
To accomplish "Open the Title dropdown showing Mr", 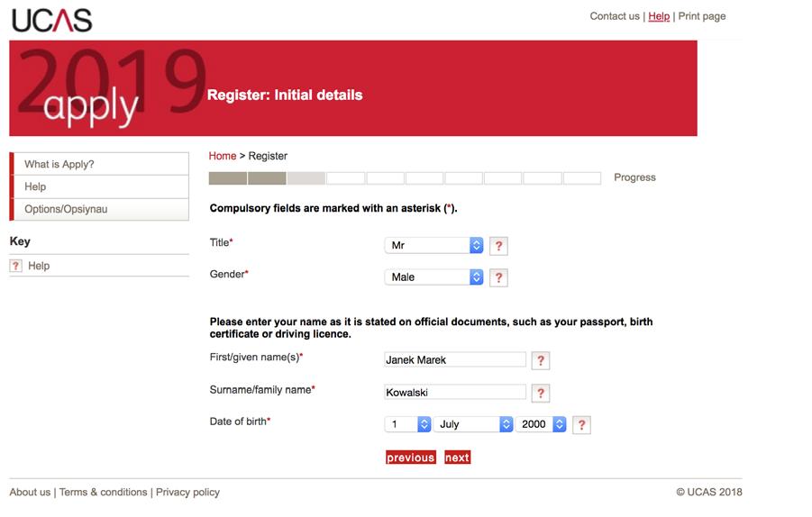I will point(434,245).
